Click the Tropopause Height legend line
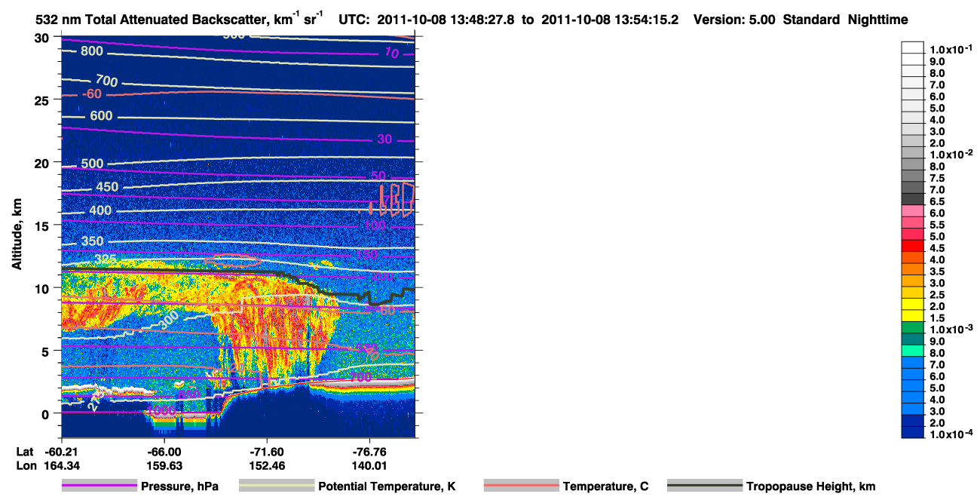 [705, 486]
